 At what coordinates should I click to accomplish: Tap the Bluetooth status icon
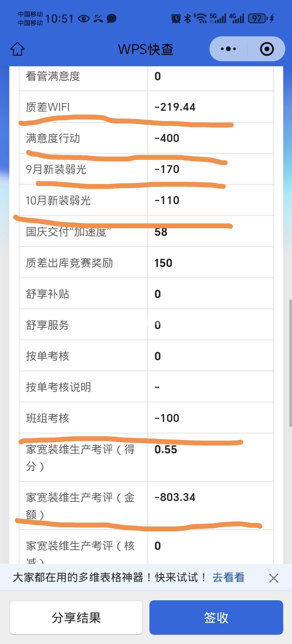tap(187, 18)
